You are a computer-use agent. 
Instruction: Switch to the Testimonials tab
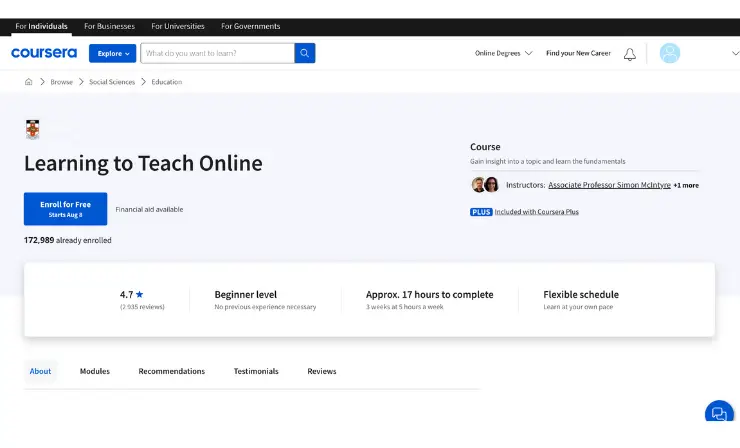coord(256,372)
